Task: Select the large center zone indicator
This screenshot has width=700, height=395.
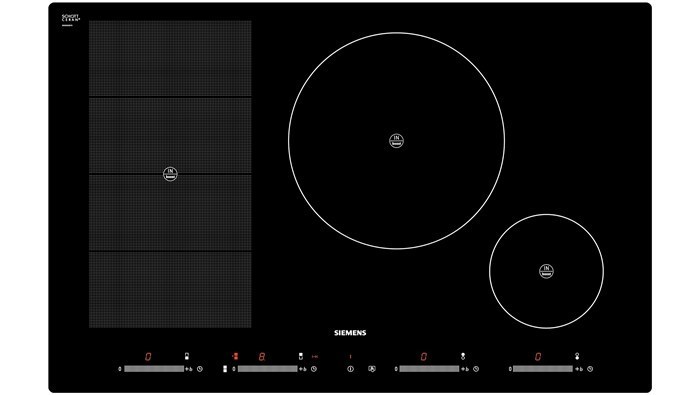Action: click(463, 356)
